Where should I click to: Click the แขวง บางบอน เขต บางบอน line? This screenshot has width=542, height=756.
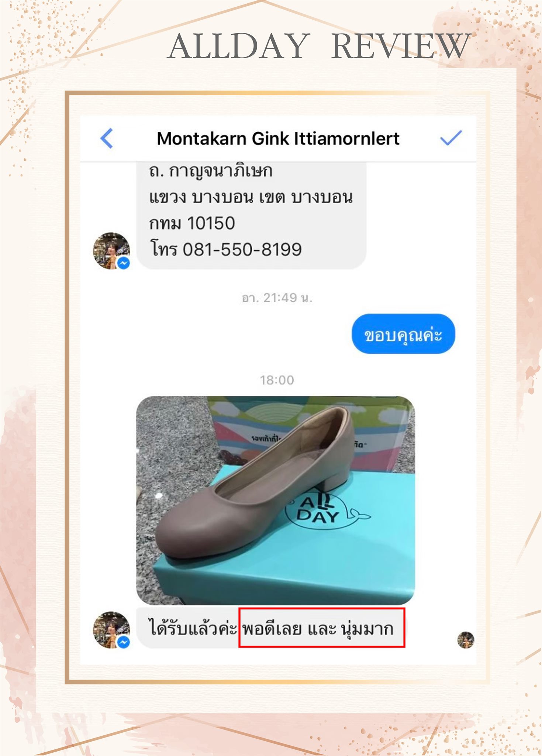coord(251,197)
